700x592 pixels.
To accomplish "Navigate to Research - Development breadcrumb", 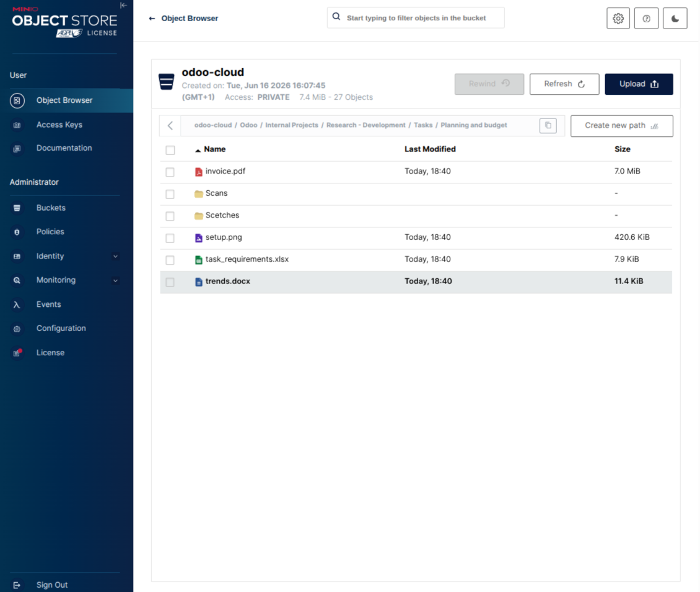I will pos(365,125).
